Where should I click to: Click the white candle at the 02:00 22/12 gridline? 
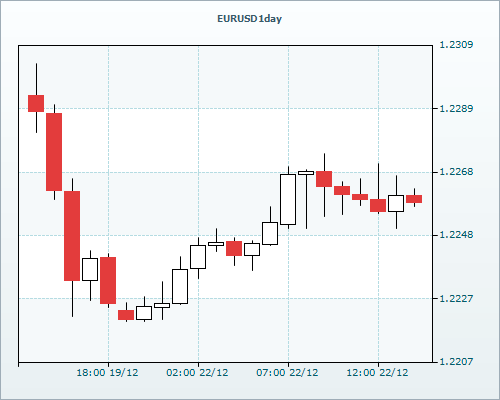click(198, 257)
